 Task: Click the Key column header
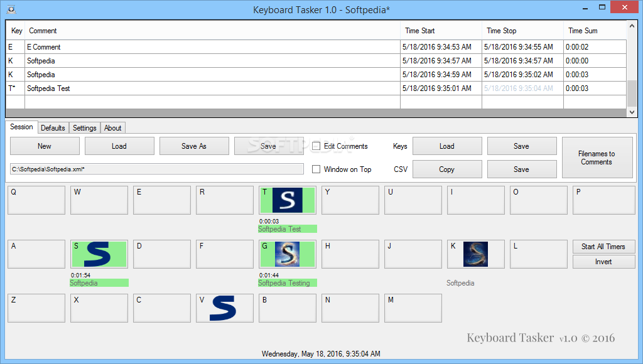coord(16,31)
